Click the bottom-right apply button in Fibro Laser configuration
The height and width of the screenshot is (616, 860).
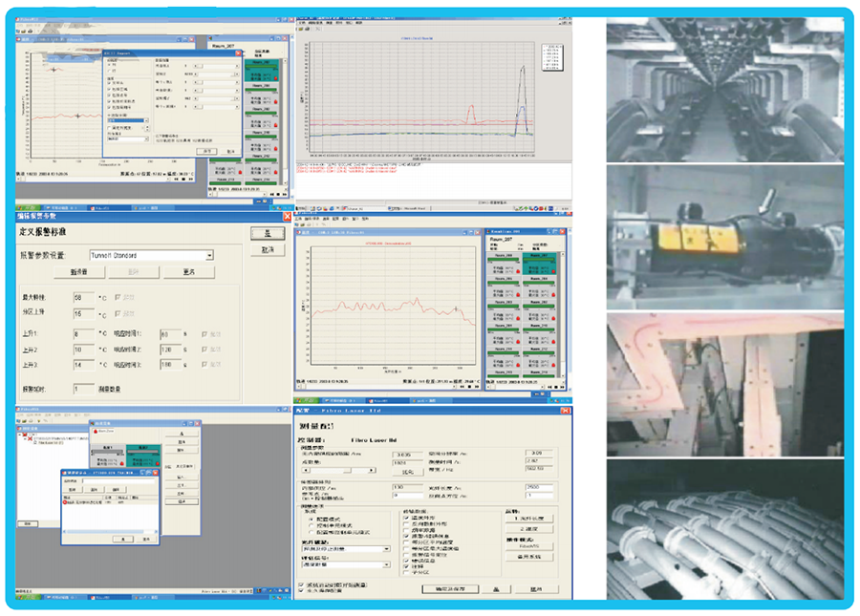[x=536, y=589]
